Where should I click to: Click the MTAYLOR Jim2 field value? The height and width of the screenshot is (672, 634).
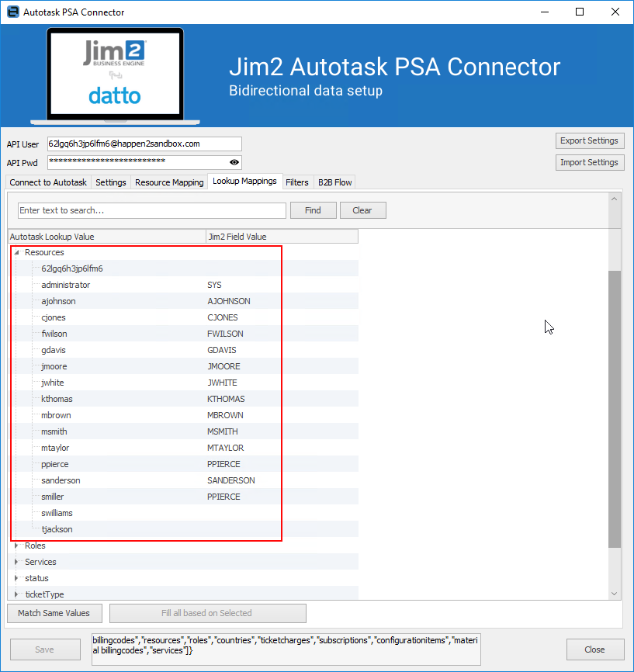click(226, 448)
